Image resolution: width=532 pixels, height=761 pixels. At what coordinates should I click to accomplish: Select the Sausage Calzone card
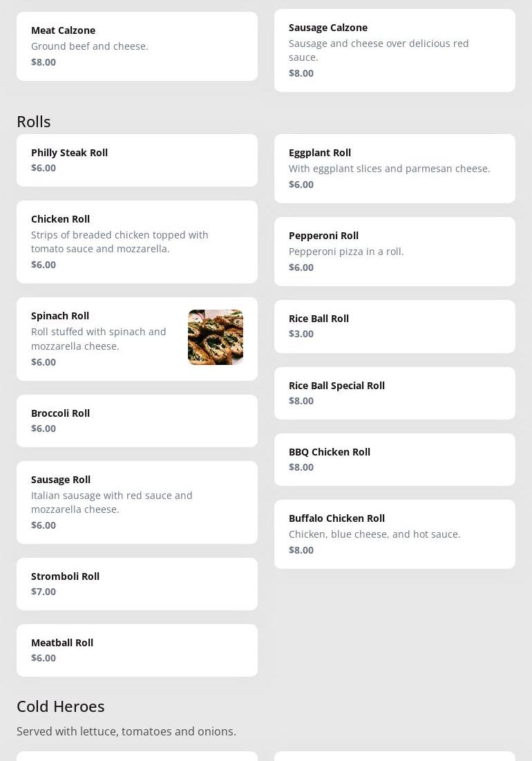[395, 50]
